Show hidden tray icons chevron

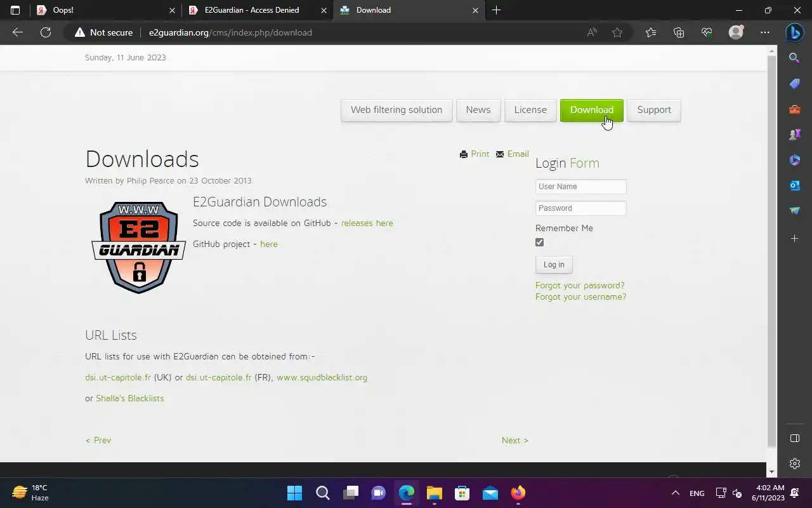pos(676,493)
